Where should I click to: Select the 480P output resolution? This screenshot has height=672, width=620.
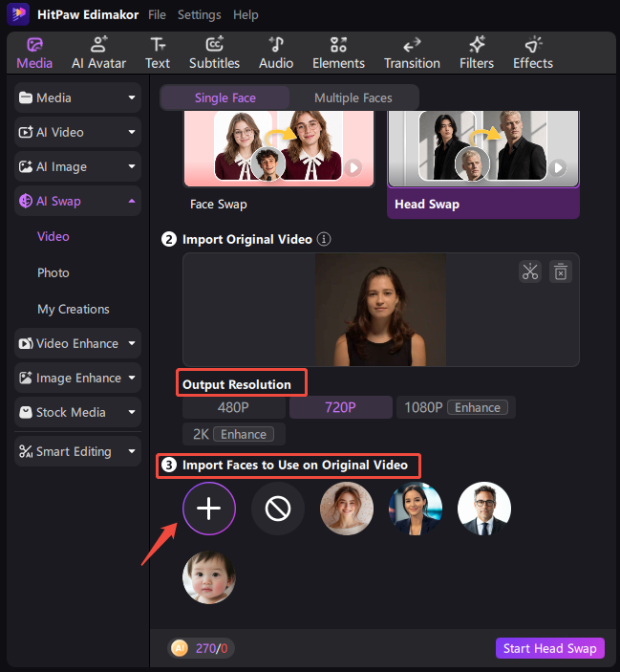[x=234, y=407]
